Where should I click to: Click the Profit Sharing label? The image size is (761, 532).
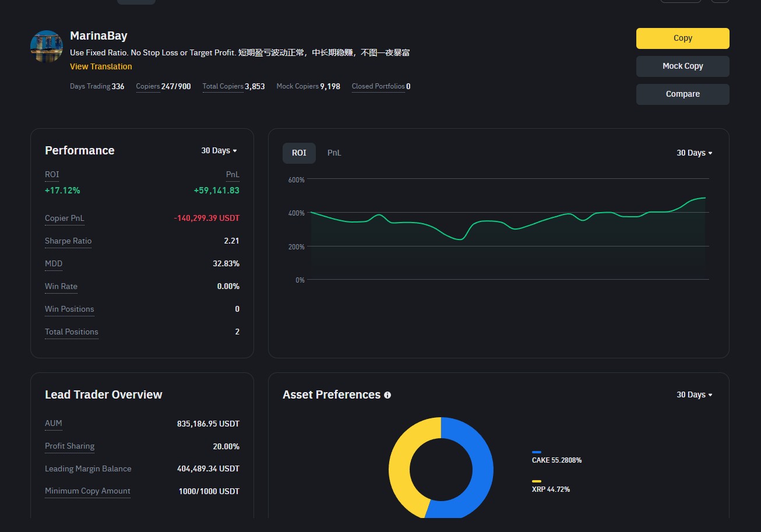(69, 446)
